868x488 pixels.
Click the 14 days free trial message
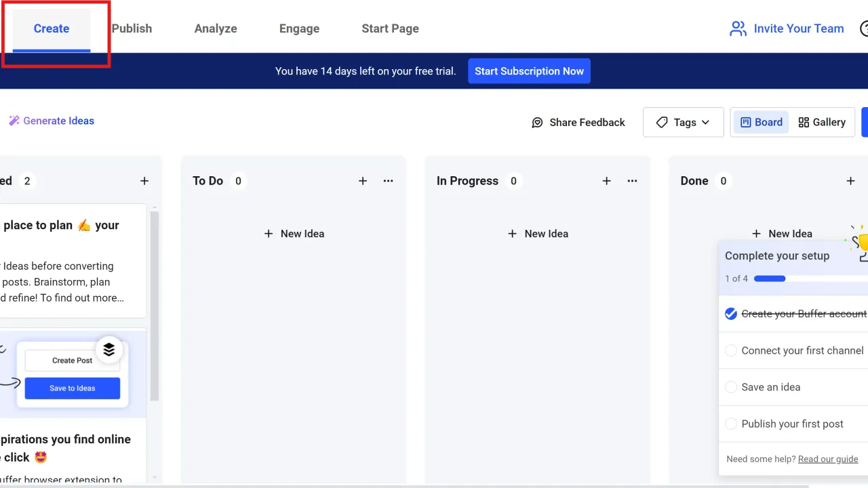[366, 71]
